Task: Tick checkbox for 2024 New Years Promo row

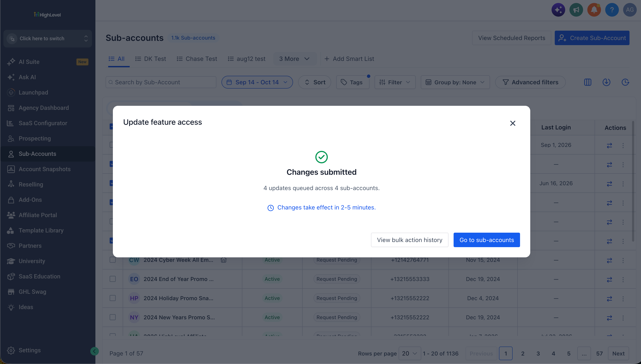Action: (112, 317)
